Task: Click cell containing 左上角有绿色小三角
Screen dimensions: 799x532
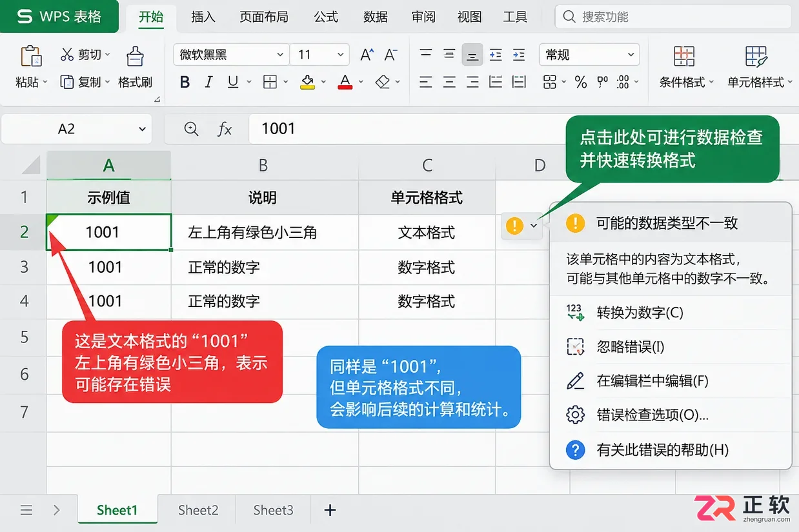Action: pos(265,232)
